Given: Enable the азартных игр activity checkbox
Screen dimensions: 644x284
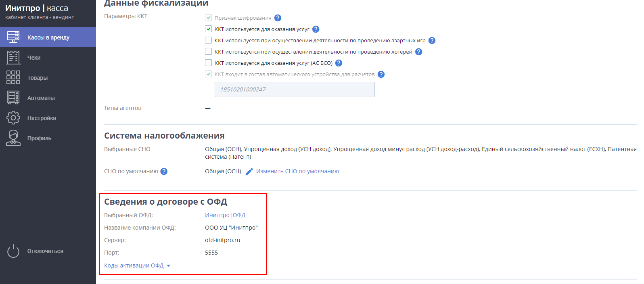Looking at the screenshot, I should click(x=208, y=40).
